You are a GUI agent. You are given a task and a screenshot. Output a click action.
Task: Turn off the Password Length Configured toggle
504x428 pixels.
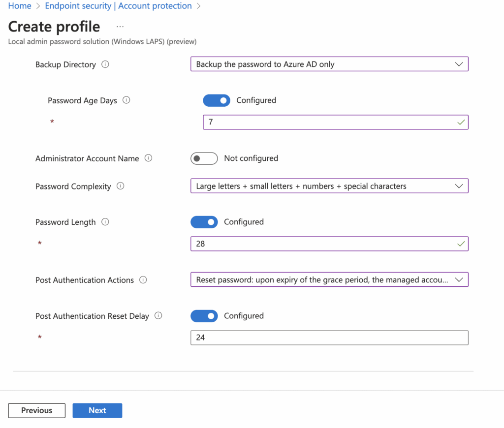click(204, 222)
